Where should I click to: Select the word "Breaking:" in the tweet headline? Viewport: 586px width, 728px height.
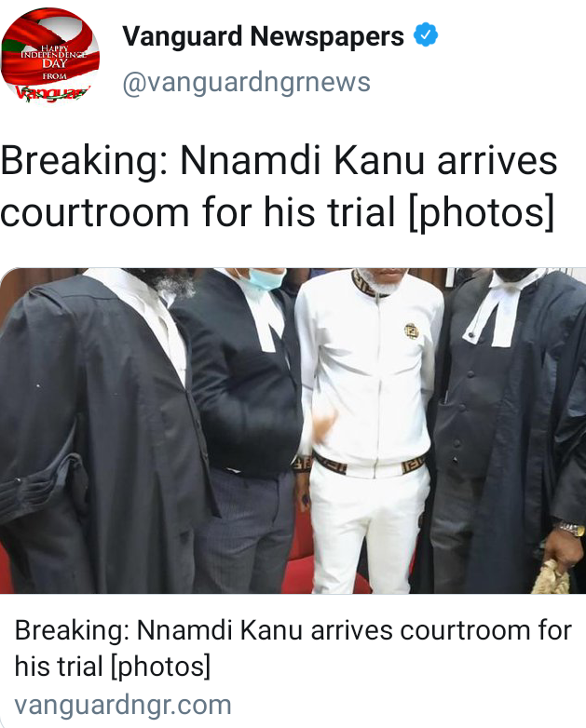coord(84,162)
